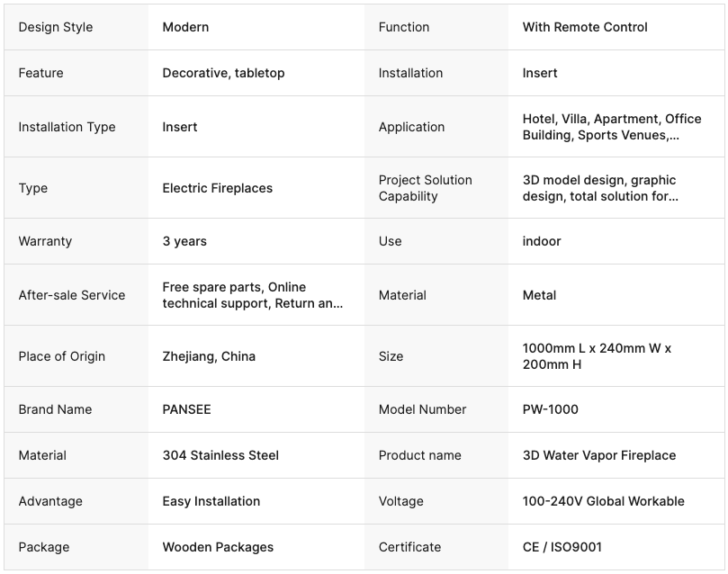Select the "Wooden Packages" package value
This screenshot has width=728, height=574.
coord(218,547)
